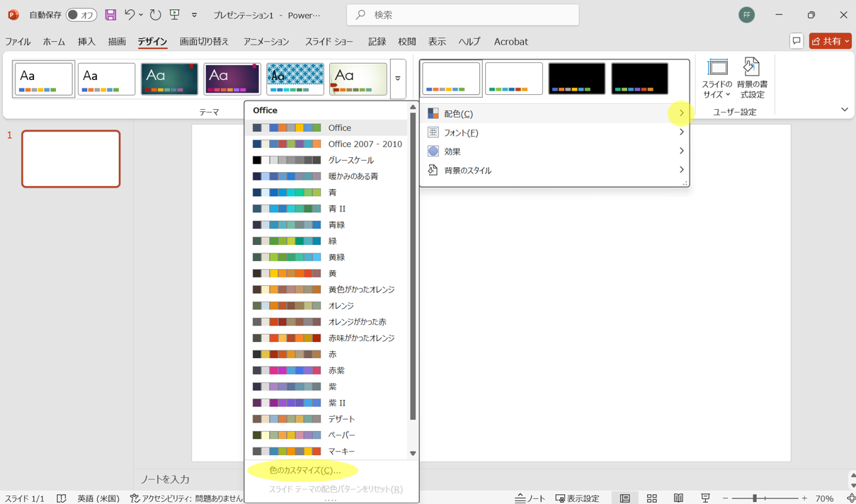Viewport: 856px width, 504px height.
Task: Zoom in with the plus button
Action: pyautogui.click(x=804, y=498)
